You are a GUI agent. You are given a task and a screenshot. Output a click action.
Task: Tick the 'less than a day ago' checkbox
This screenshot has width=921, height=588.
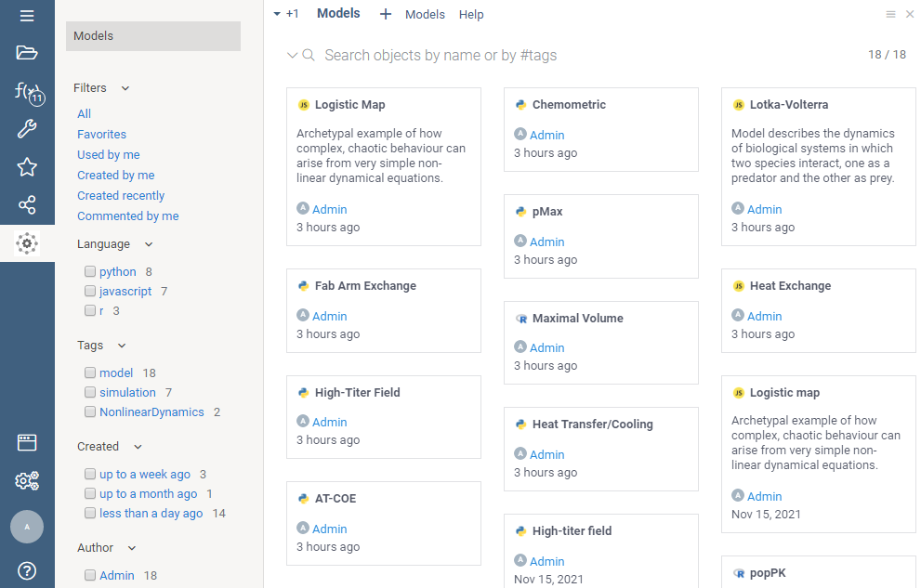90,514
